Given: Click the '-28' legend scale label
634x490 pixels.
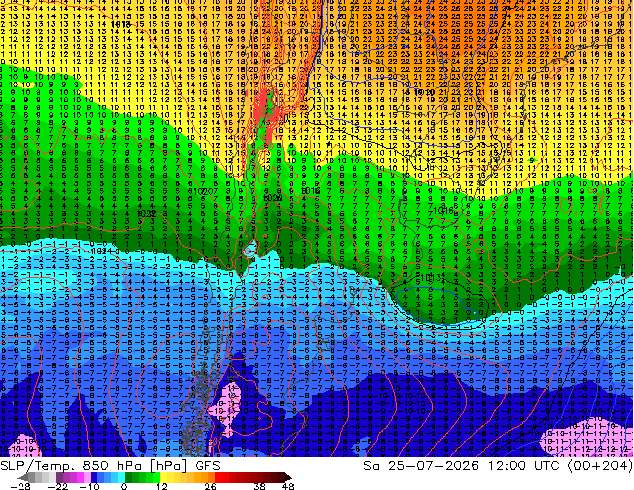Looking at the screenshot, I should (x=20, y=486).
